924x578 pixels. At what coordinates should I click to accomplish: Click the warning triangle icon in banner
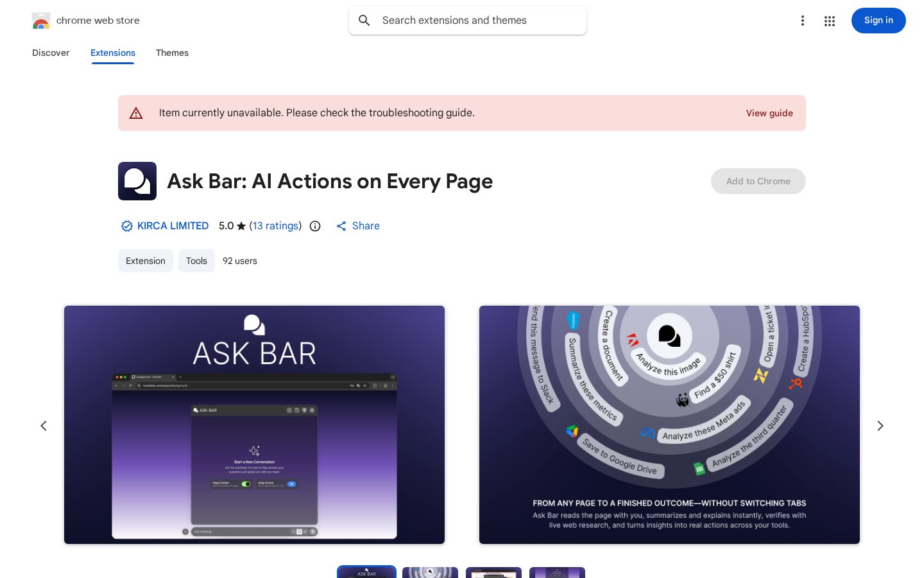[136, 113]
